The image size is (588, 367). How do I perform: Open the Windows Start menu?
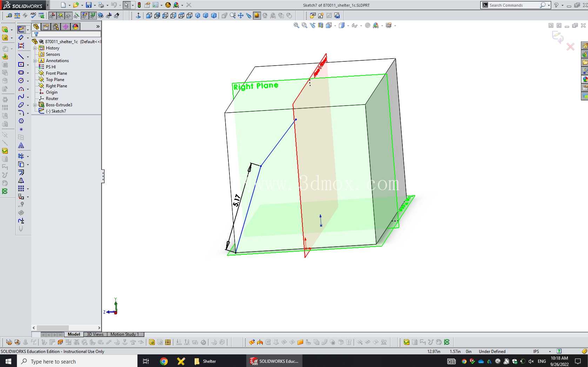(x=8, y=361)
